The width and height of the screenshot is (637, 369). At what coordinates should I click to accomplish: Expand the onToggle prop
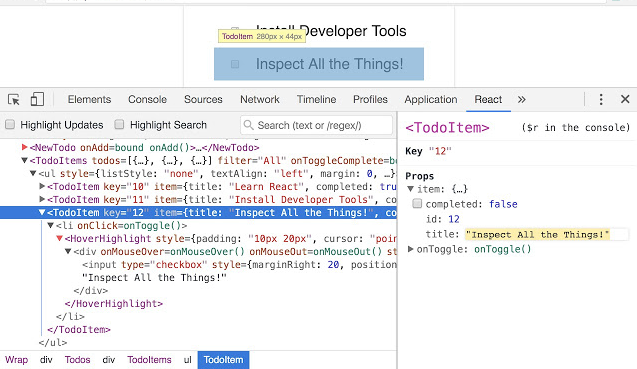[410, 249]
